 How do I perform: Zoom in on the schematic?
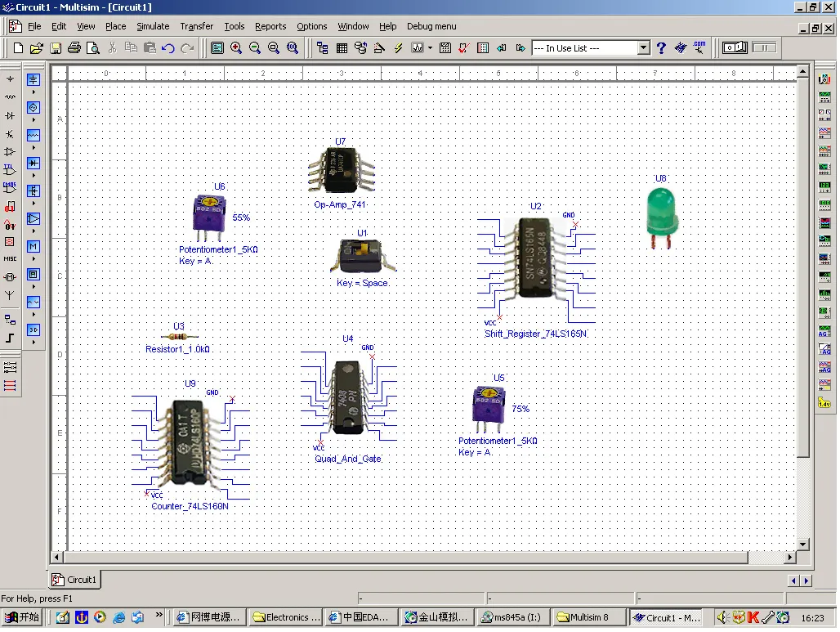coord(235,48)
